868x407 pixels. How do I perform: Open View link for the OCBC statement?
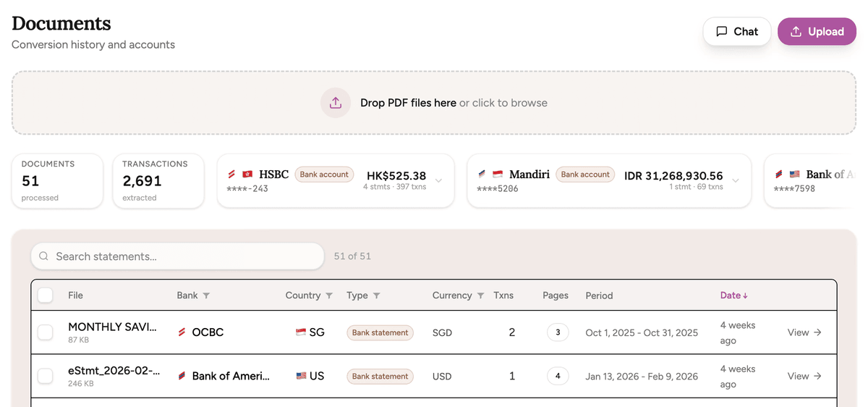coord(804,332)
